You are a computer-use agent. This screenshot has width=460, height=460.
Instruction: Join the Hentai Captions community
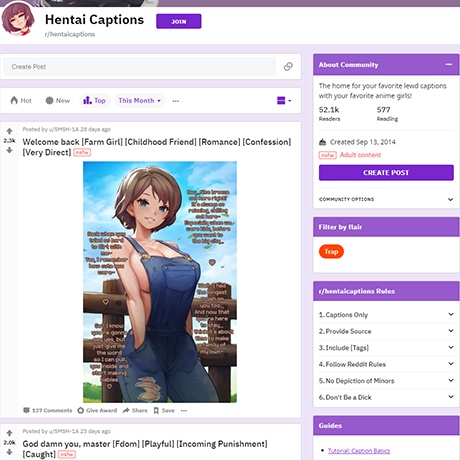(179, 21)
